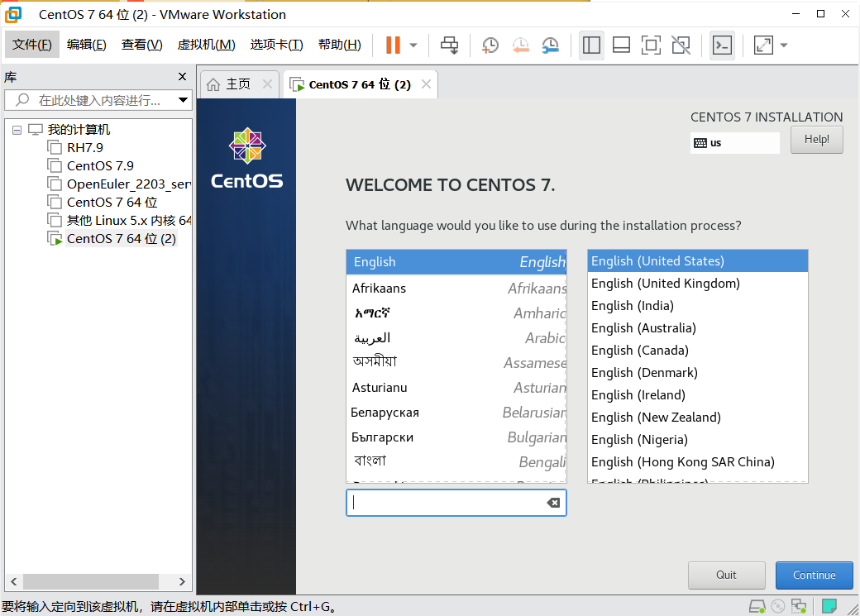This screenshot has height=616, width=860.
Task: Open the 查看(V) menu
Action: [142, 45]
